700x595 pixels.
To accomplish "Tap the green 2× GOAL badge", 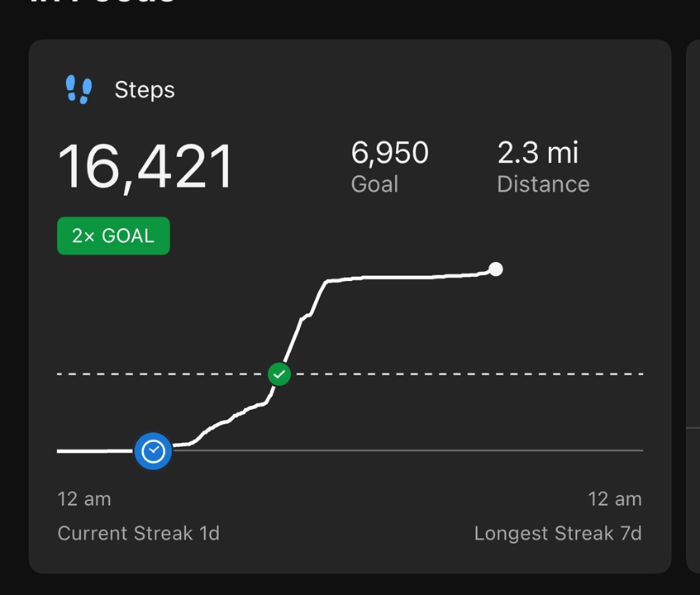I will pyautogui.click(x=113, y=236).
